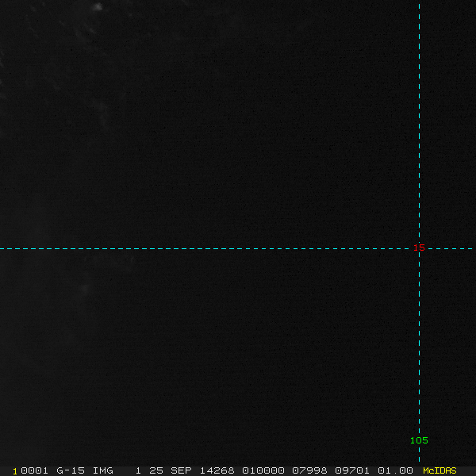
Task: Select the 07998 line coordinate value
Action: pos(309,470)
